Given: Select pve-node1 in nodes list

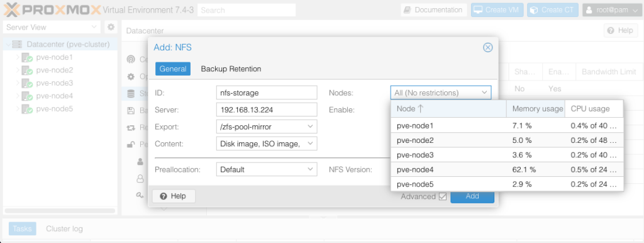Looking at the screenshot, I should (508, 125).
